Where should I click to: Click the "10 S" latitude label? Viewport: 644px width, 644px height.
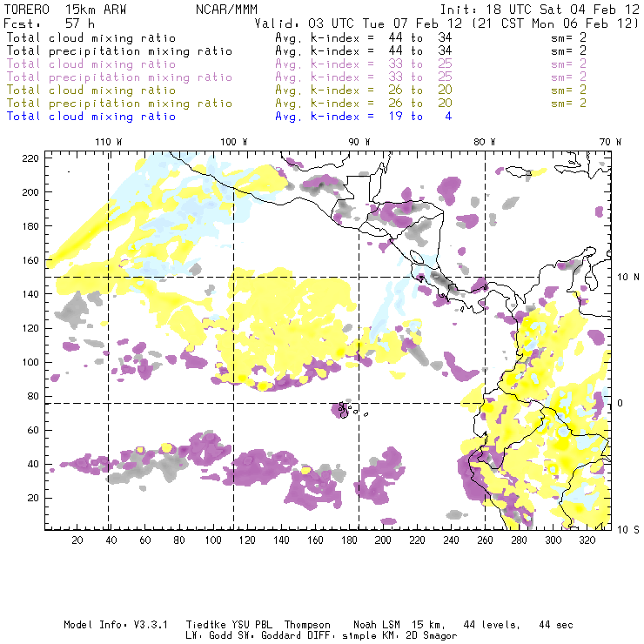click(x=628, y=529)
